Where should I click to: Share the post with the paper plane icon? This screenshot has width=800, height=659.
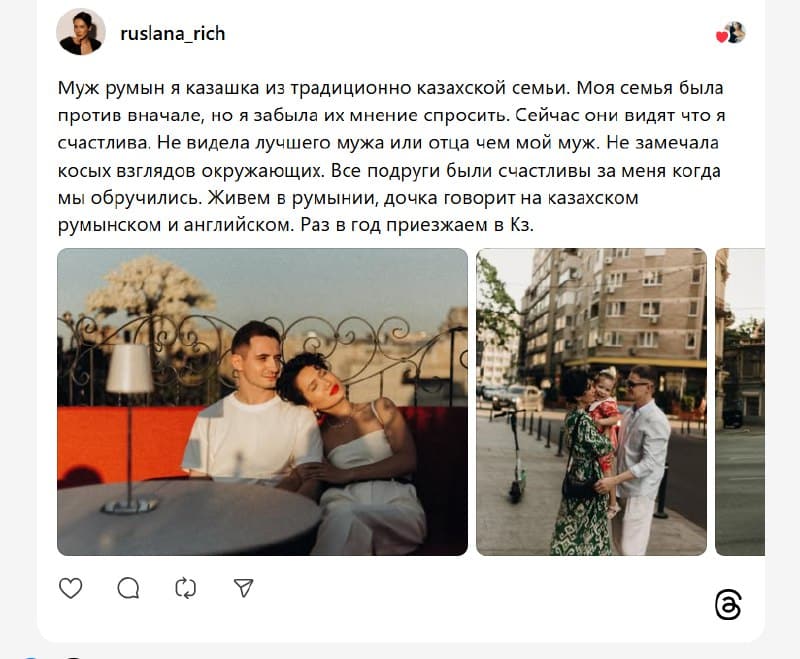tap(243, 588)
